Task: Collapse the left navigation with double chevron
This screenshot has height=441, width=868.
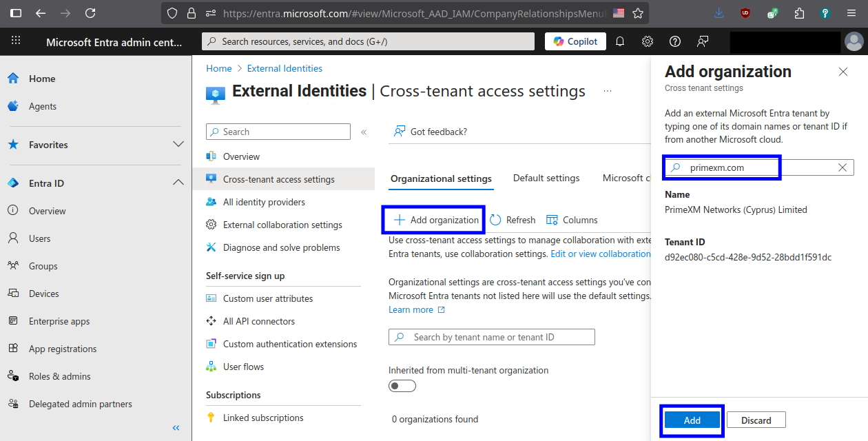Action: tap(176, 428)
